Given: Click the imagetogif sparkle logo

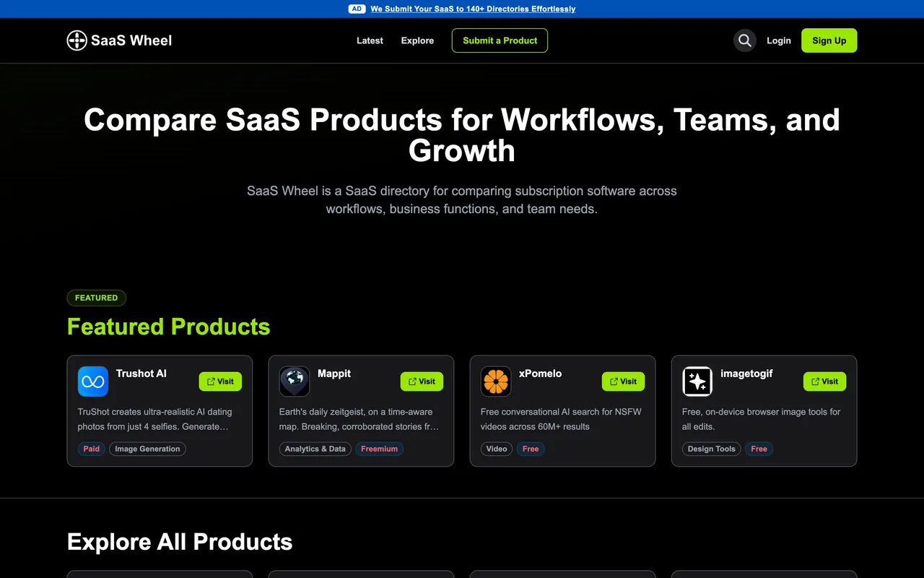Looking at the screenshot, I should pos(697,381).
